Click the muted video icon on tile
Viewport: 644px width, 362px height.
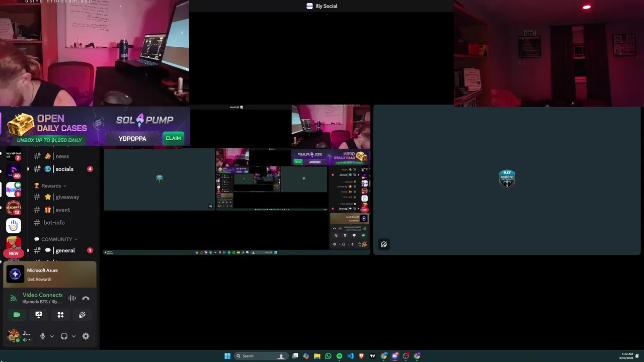coord(384,244)
